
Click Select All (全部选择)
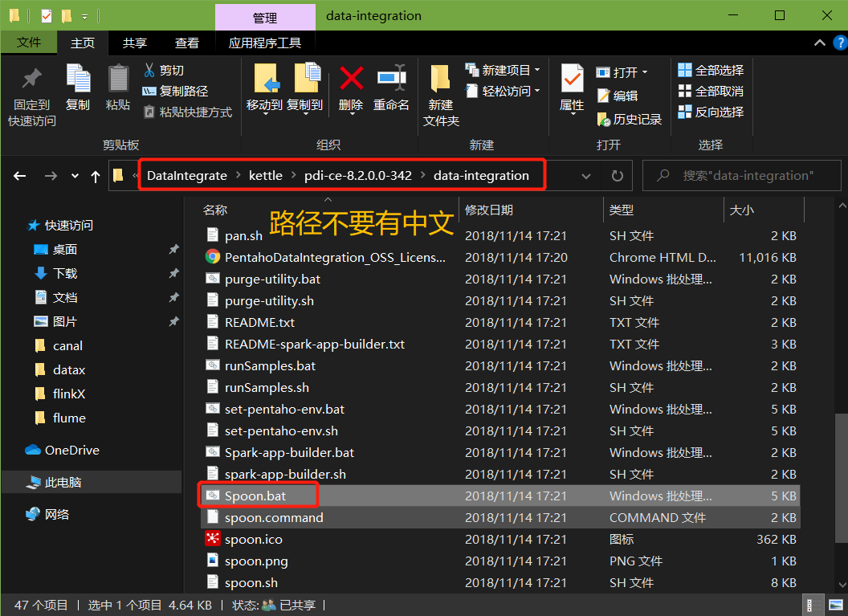pyautogui.click(x=711, y=70)
